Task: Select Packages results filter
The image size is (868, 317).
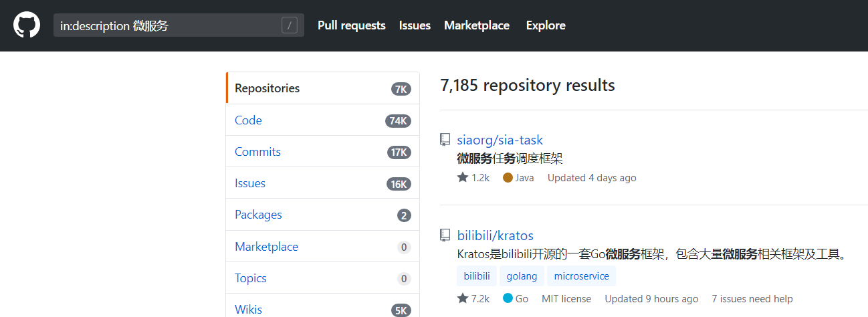Action: click(323, 215)
